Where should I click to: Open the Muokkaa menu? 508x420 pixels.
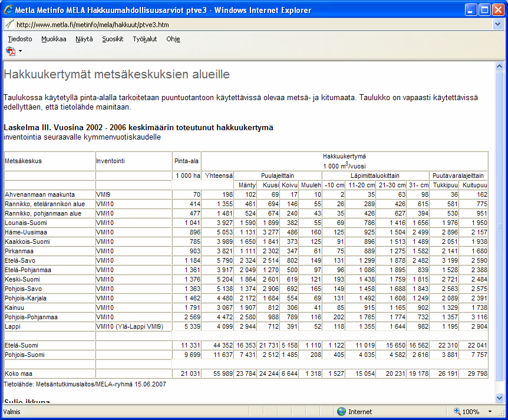click(x=54, y=39)
